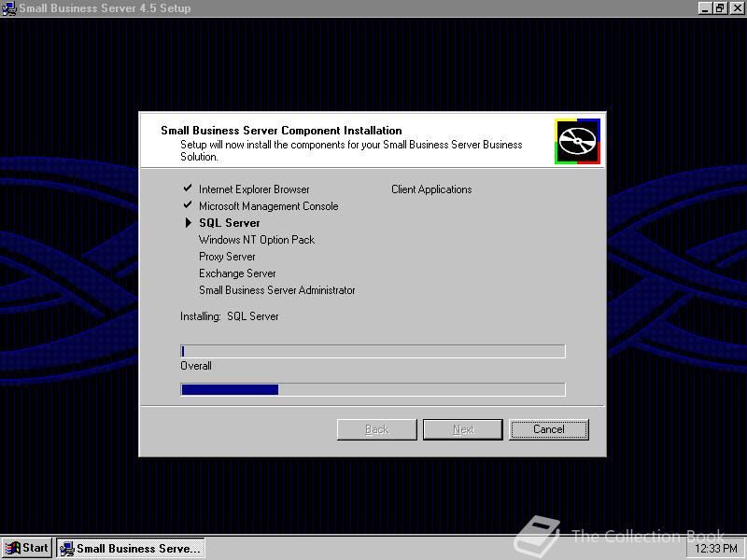Click the 12:33 PM taskbar clock

pyautogui.click(x=716, y=549)
